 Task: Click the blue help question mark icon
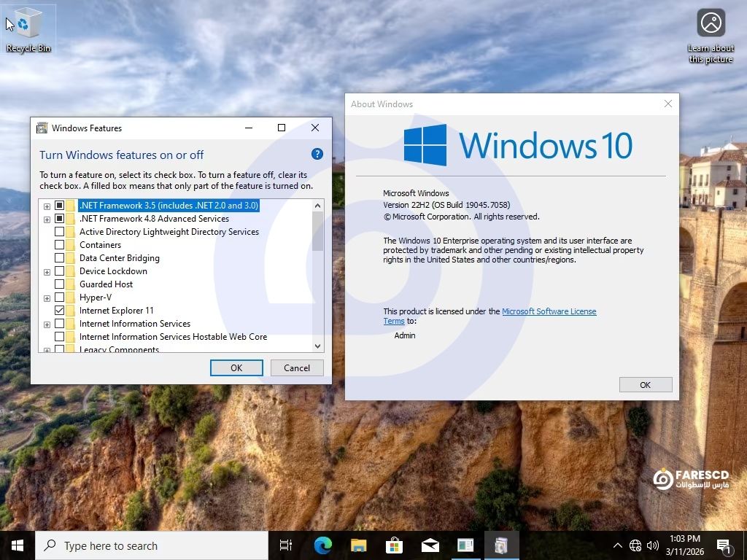(317, 154)
